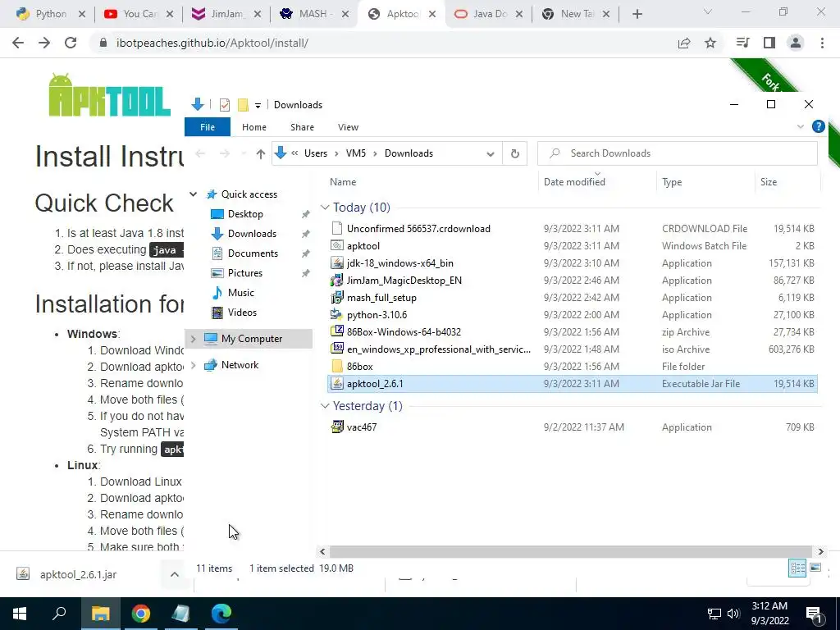Click the Explorer help question mark icon
This screenshot has height=630, width=840.
818,126
